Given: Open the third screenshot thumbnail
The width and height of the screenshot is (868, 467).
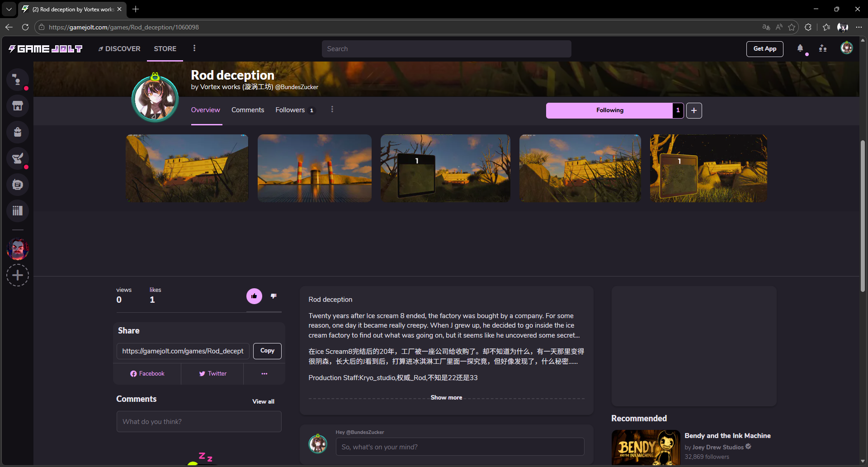Looking at the screenshot, I should (x=445, y=168).
